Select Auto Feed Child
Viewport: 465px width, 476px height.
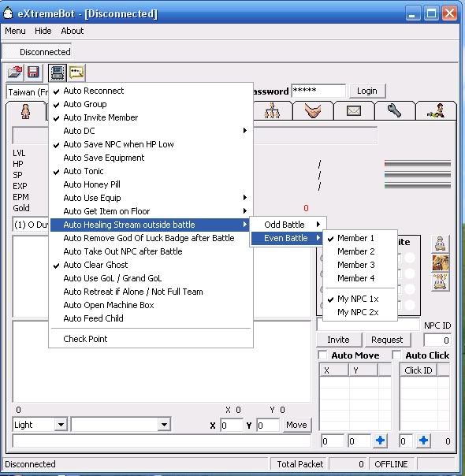pos(151,318)
